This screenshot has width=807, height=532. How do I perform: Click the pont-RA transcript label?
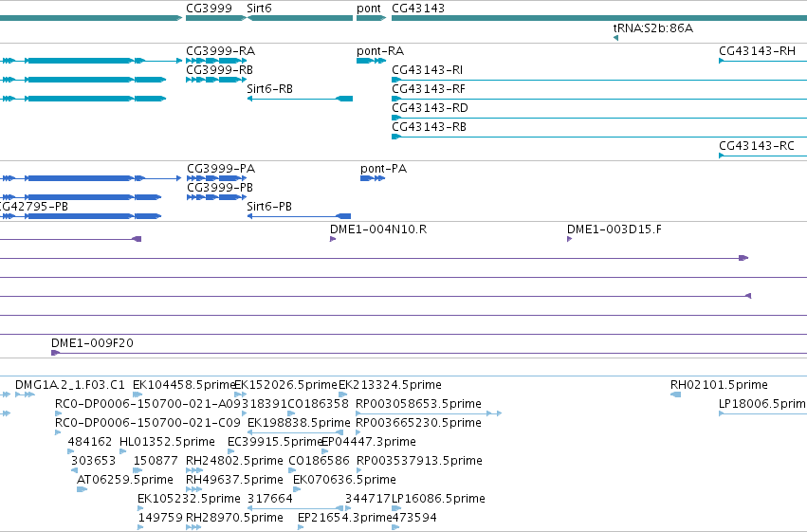point(380,51)
